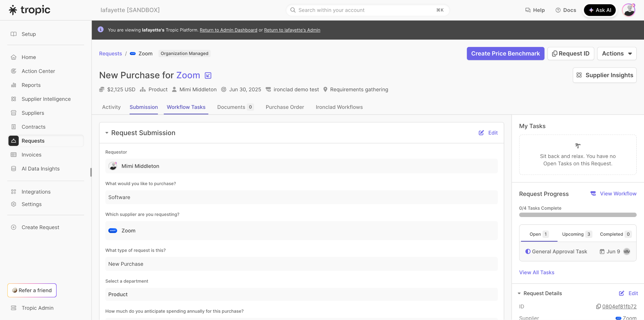Click the Tasks Complete progress bar

tap(578, 215)
